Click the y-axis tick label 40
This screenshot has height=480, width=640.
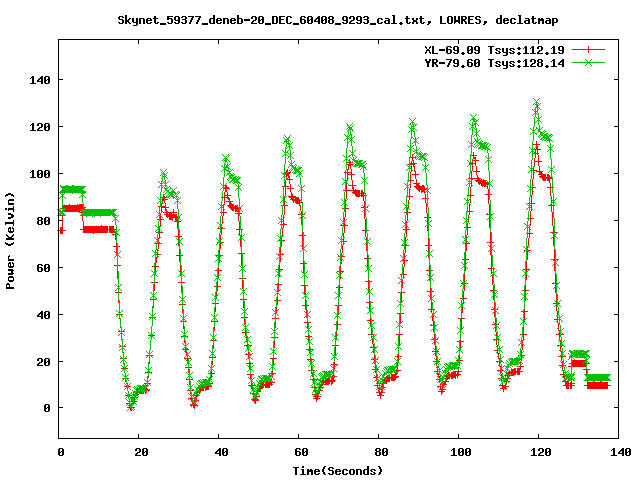(43, 315)
